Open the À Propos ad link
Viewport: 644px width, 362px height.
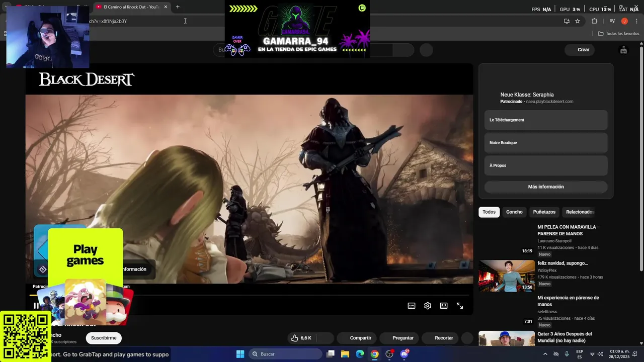click(546, 165)
